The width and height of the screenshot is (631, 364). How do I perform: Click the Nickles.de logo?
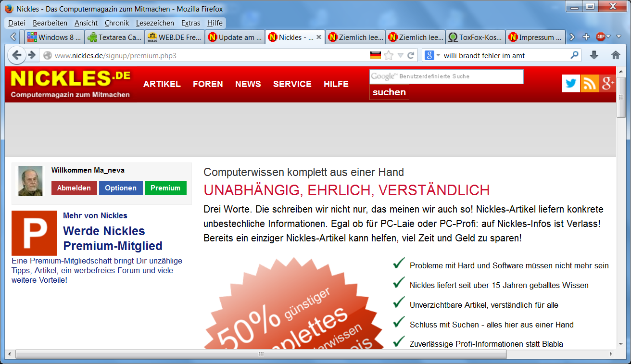(x=70, y=84)
